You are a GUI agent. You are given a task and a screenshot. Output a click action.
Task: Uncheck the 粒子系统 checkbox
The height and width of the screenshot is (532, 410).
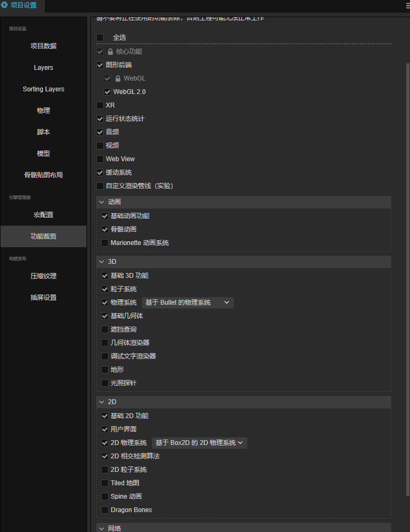tap(105, 289)
